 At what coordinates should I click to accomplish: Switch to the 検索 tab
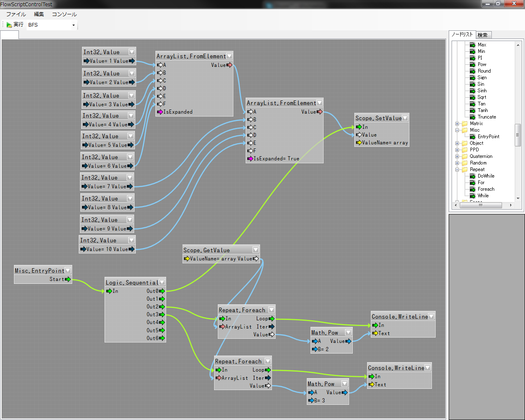483,35
